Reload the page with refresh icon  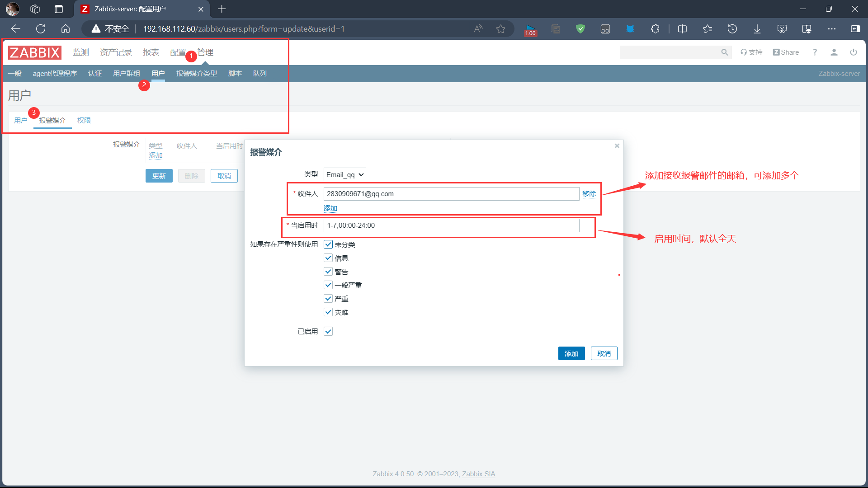point(41,29)
